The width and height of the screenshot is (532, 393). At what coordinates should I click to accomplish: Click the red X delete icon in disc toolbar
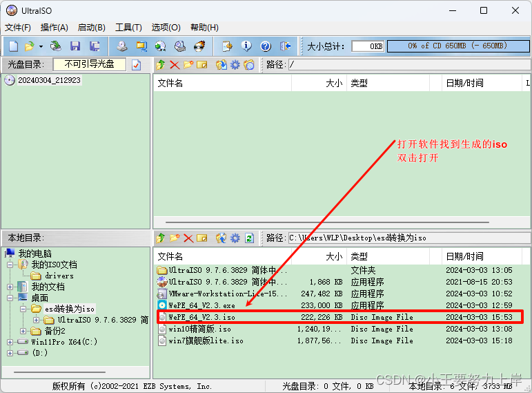[175, 64]
